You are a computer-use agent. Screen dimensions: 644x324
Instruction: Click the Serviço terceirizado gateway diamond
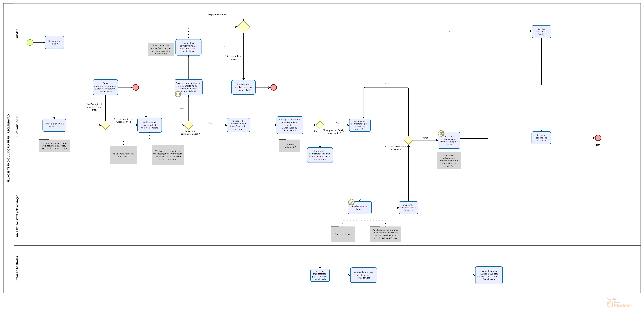[x=320, y=125]
